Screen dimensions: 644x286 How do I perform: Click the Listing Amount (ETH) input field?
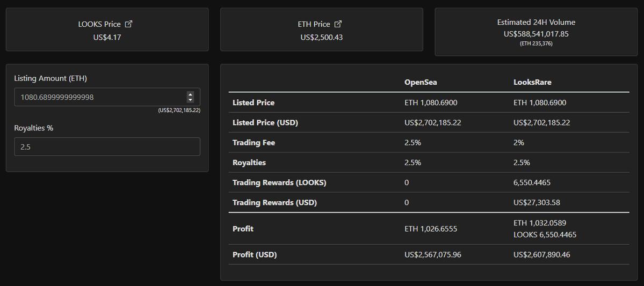coord(99,97)
